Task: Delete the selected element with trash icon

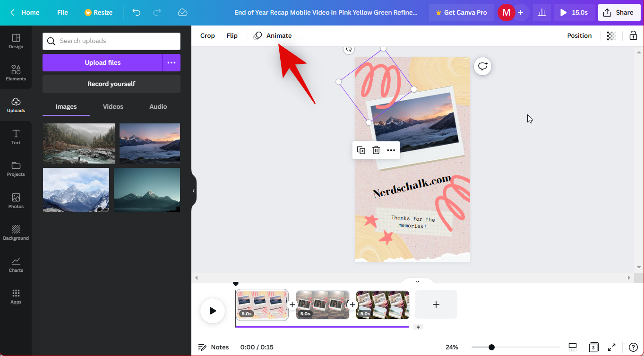Action: click(x=376, y=150)
